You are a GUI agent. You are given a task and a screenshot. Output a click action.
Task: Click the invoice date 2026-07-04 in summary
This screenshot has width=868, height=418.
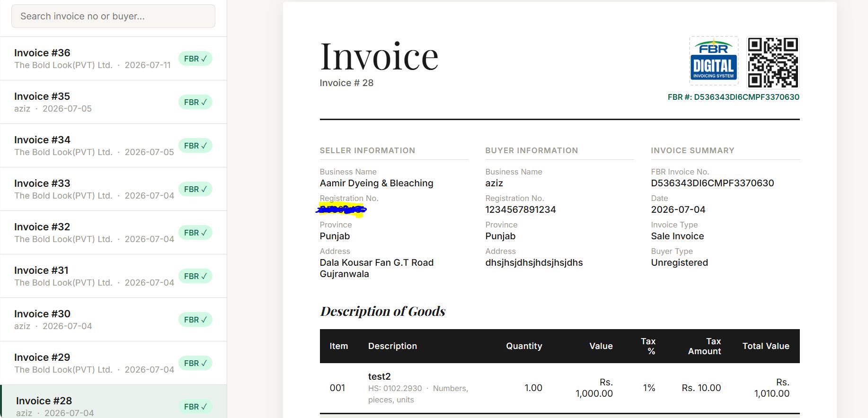pos(678,209)
